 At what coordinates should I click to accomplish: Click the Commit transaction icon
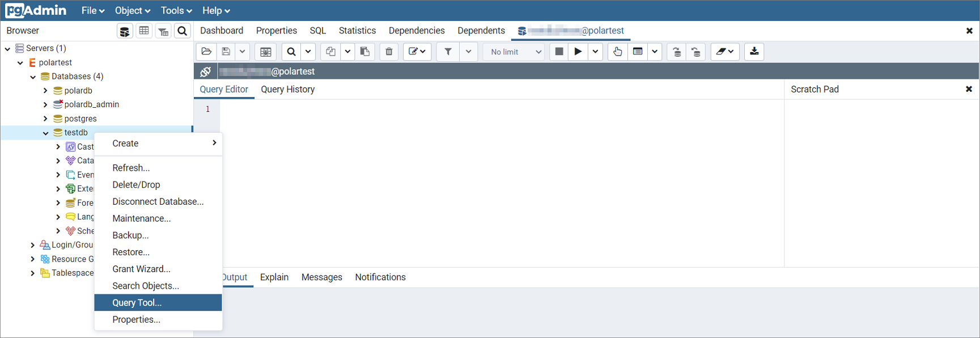(677, 52)
